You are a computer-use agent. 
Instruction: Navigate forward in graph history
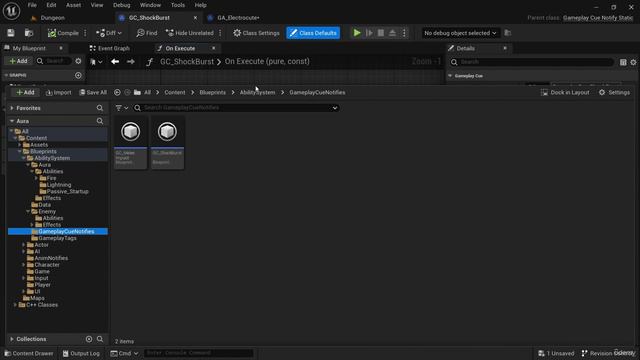(131, 62)
